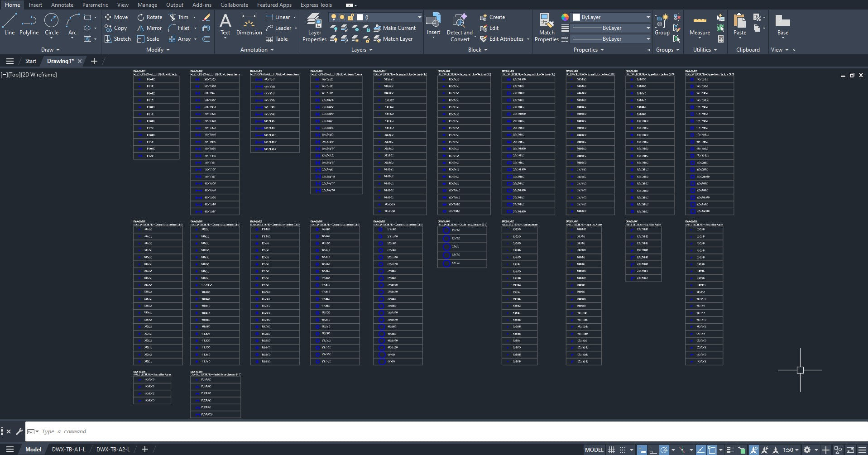Viewport: 868px width, 455px height.
Task: Expand the Draw panel
Action: [50, 50]
